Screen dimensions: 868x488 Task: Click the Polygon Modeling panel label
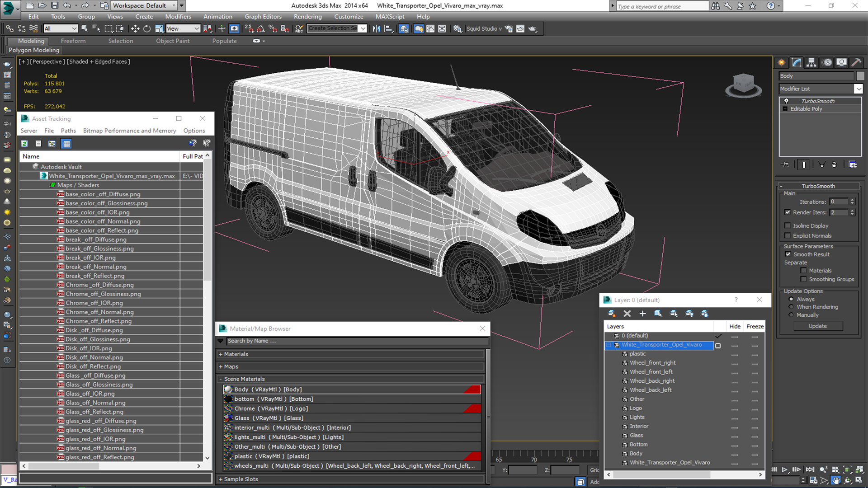click(x=34, y=50)
